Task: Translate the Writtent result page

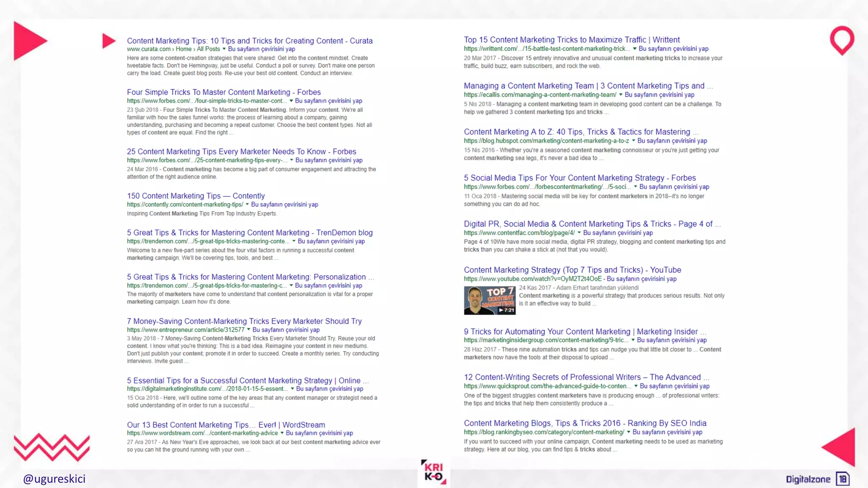Action: (673, 49)
